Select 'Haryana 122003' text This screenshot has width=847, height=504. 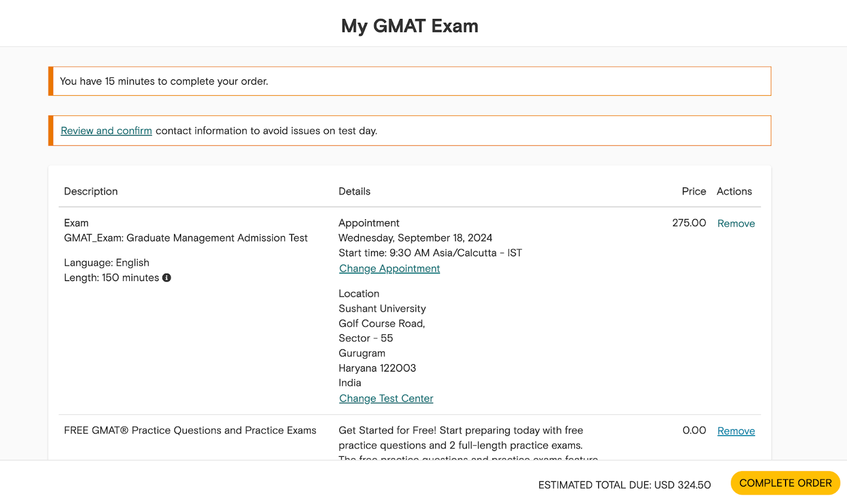coord(377,368)
